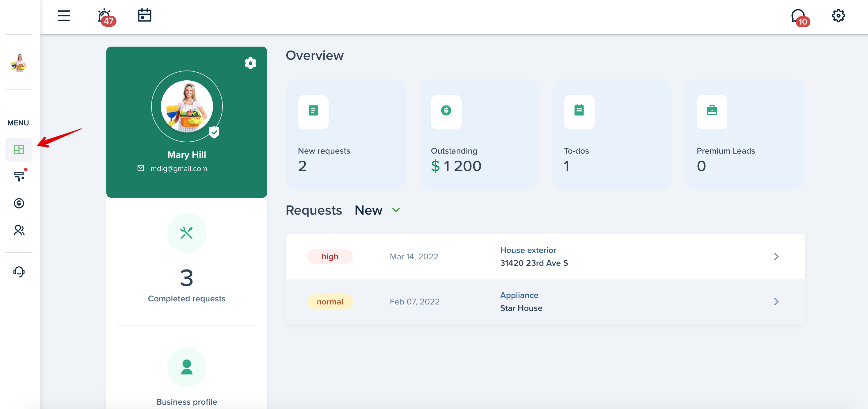This screenshot has width=868, height=409.
Task: Click Mary Hill's large profile photo
Action: [x=187, y=106]
